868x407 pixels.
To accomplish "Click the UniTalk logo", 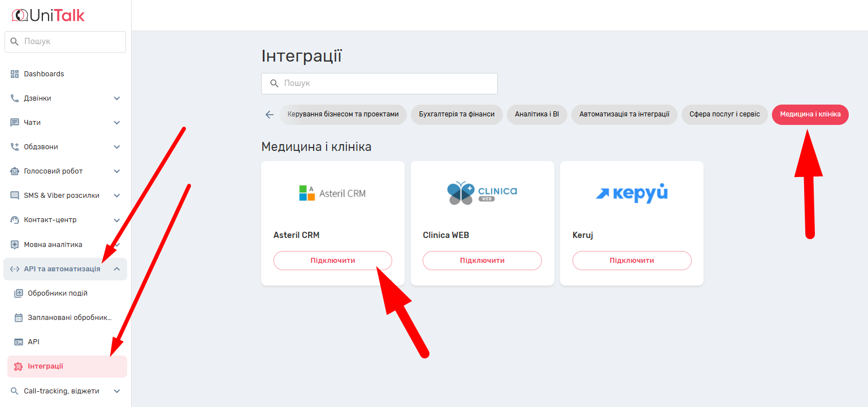I will (x=48, y=15).
